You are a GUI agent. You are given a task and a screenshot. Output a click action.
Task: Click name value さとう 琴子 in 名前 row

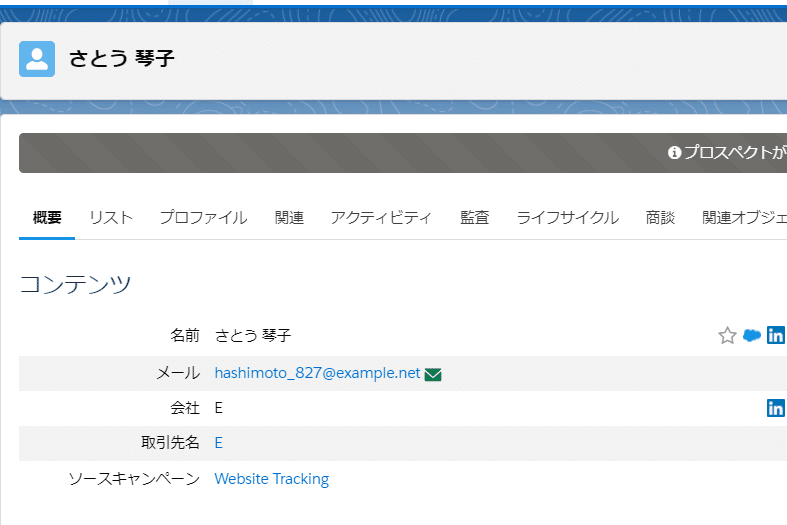pyautogui.click(x=253, y=335)
